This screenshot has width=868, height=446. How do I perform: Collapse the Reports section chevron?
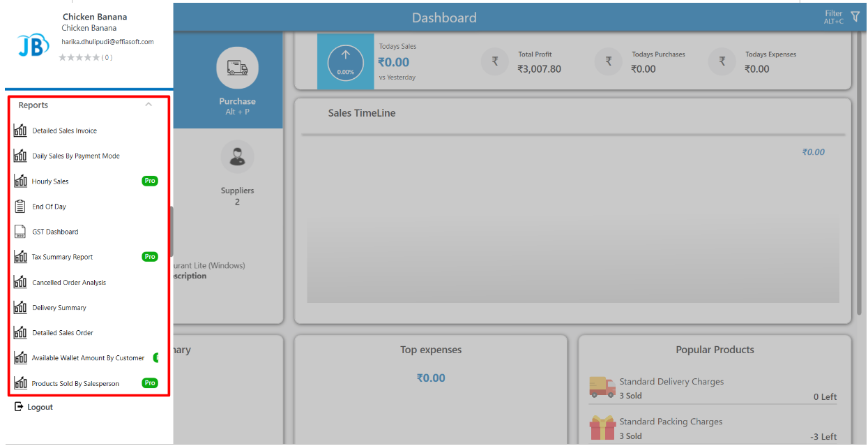tap(148, 105)
